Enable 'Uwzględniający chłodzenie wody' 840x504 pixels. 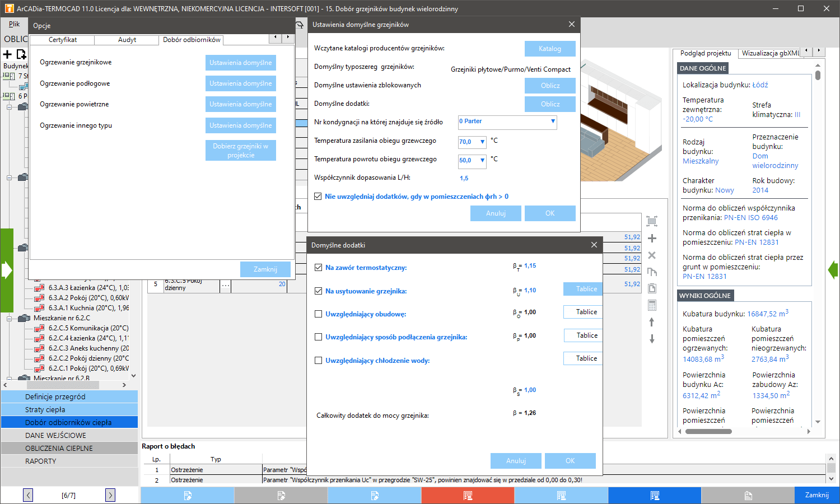click(x=319, y=361)
